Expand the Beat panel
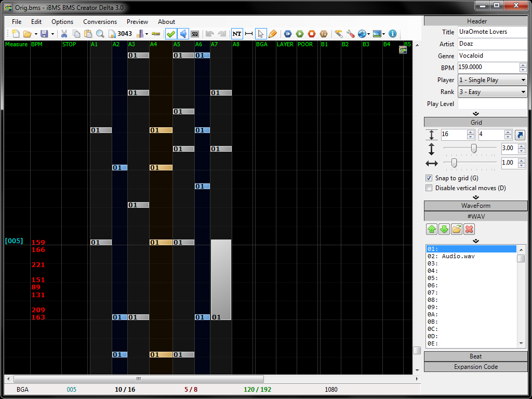The height and width of the screenshot is (399, 532). (476, 356)
